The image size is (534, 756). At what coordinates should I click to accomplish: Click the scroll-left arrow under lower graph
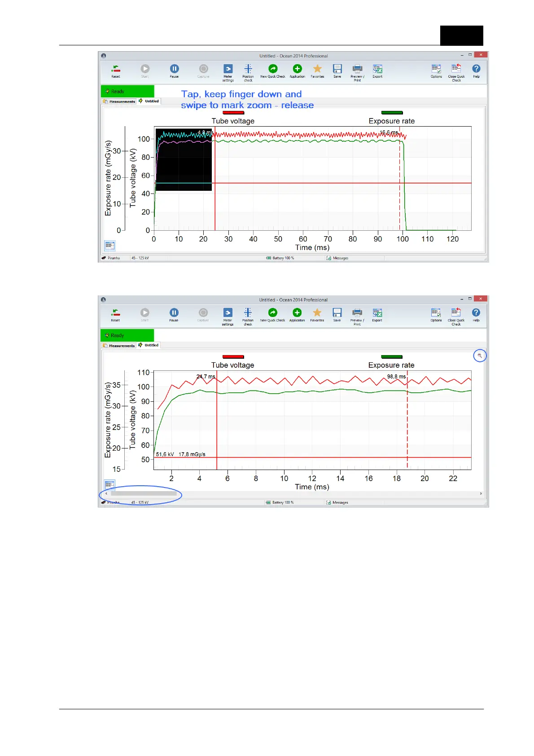tap(106, 493)
